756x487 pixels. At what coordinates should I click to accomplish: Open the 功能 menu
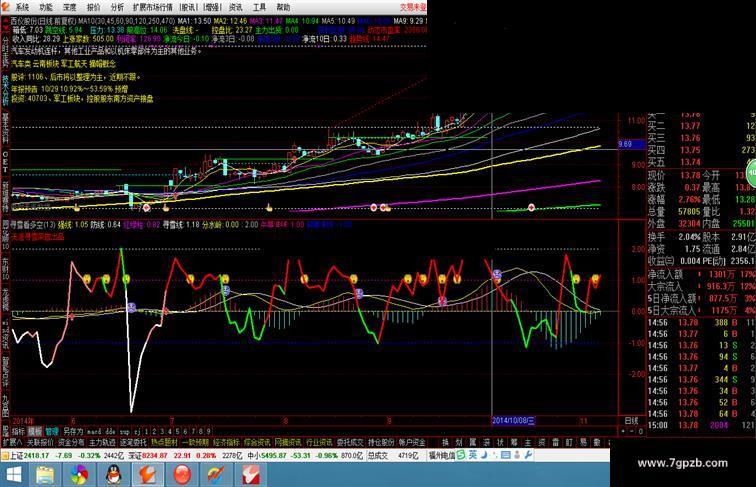(46, 7)
